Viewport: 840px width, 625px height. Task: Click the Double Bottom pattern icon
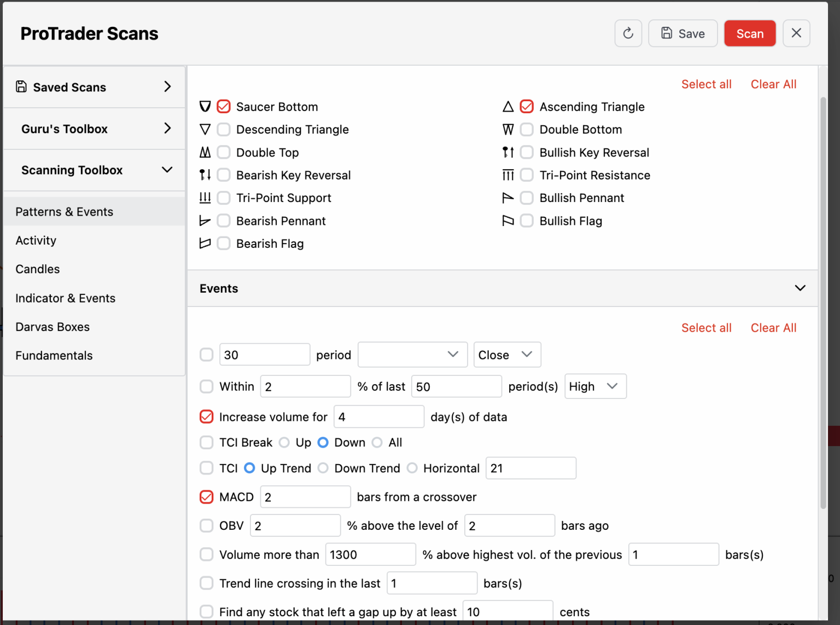(508, 130)
